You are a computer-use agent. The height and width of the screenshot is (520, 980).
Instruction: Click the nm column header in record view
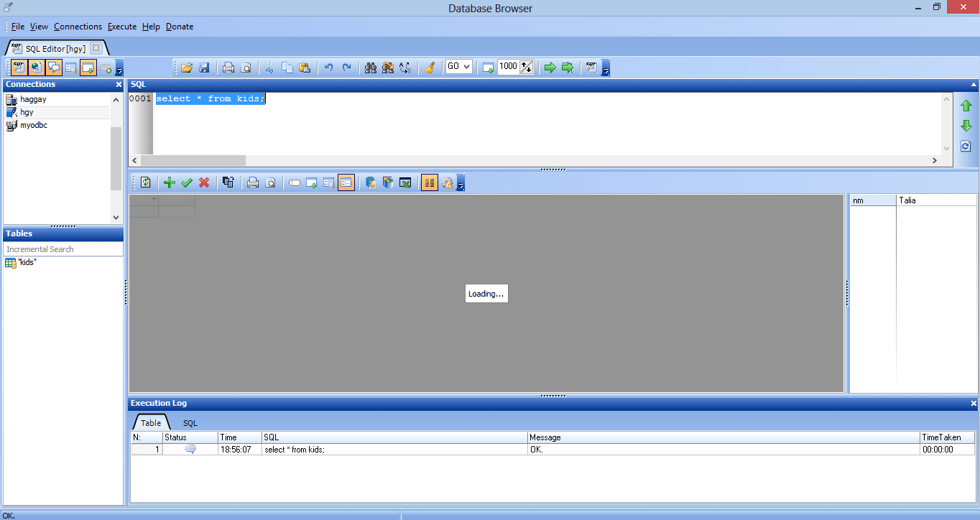pyautogui.click(x=873, y=200)
